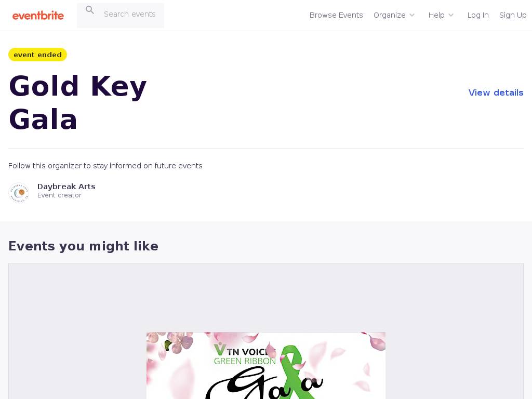Select Sign Up in the header
The image size is (532, 399).
[513, 15]
